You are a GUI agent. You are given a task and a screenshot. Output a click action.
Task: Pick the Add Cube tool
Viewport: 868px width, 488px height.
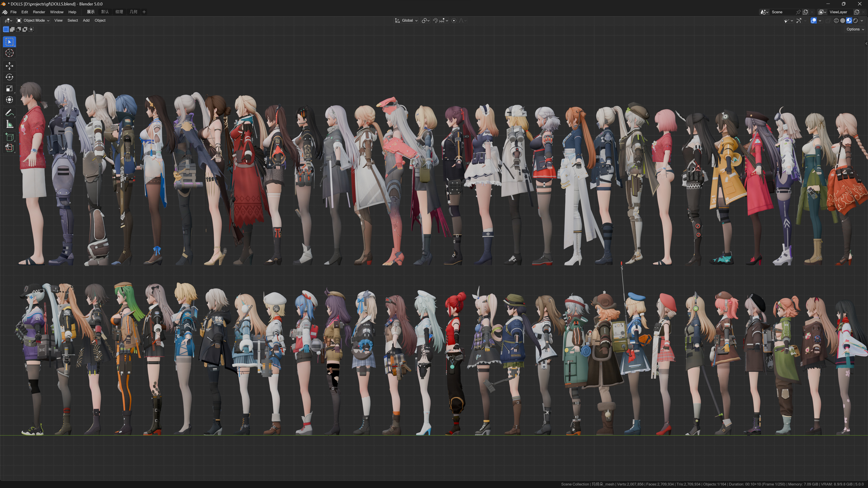pyautogui.click(x=9, y=137)
